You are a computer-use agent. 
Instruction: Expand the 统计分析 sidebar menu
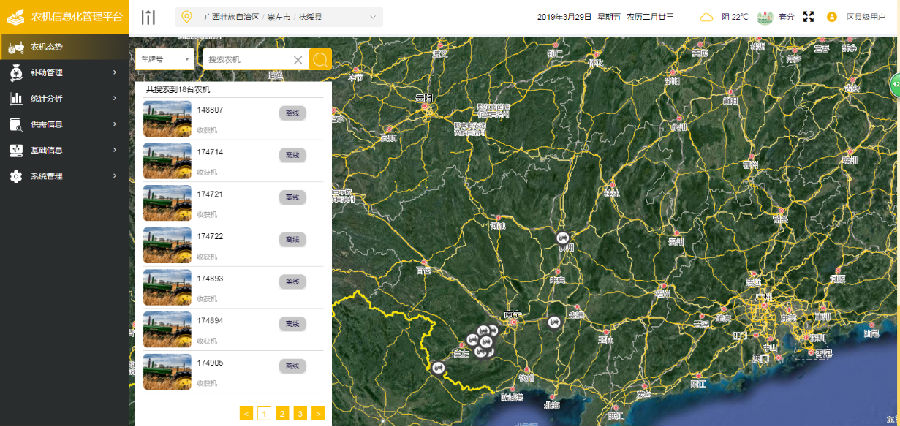[65, 98]
